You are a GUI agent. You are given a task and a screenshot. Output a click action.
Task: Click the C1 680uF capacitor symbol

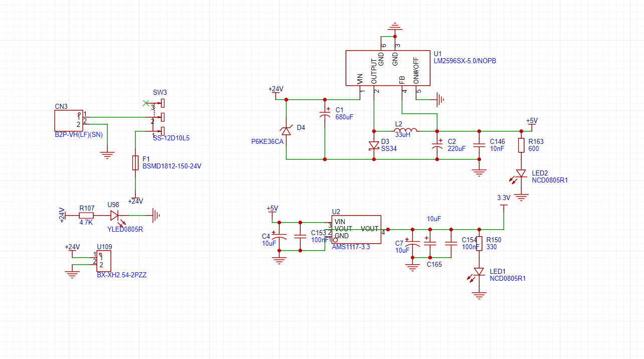tap(325, 116)
